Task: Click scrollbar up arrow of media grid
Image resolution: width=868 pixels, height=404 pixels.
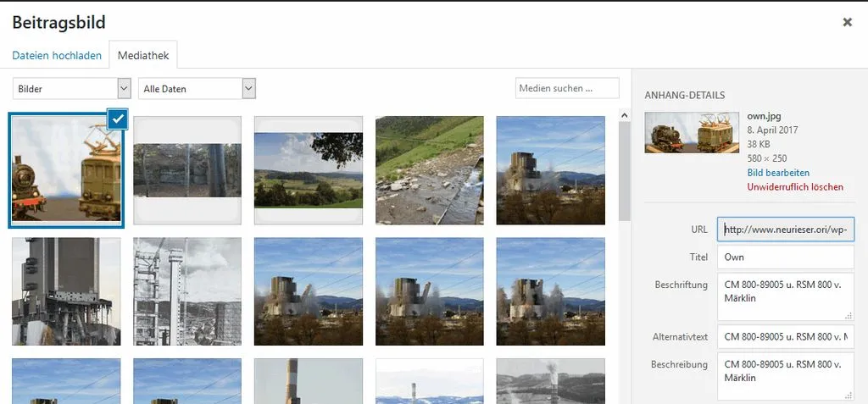Action: [625, 116]
